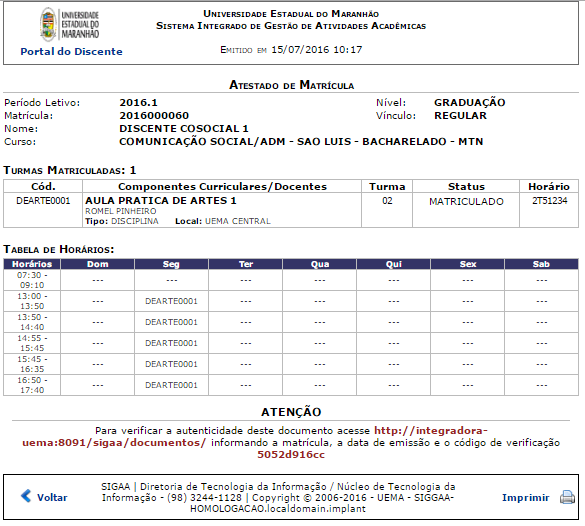585x526 pixels.
Task: Click AULA PRATICA DE ARTES 1 course name
Action: [161, 201]
